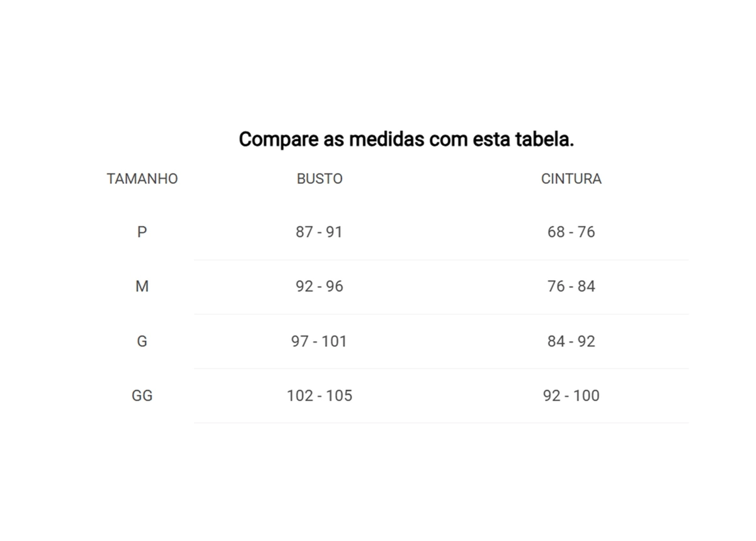Select bust value 102 - 105

pos(319,396)
